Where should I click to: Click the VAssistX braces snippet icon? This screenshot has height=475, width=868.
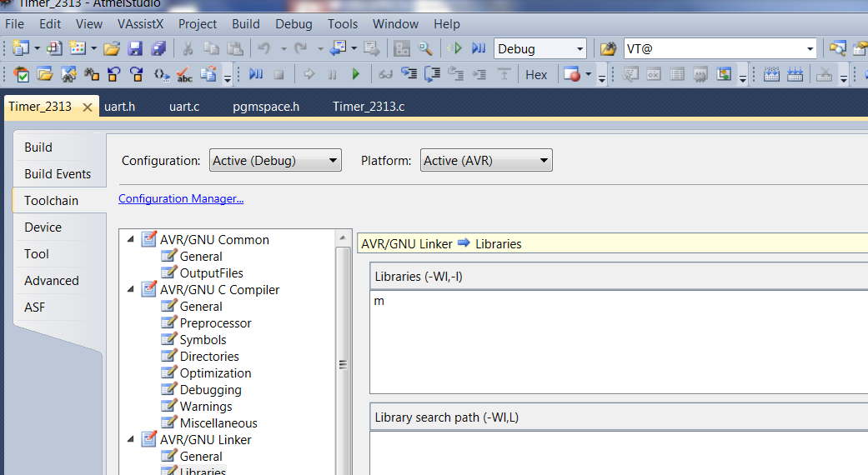pos(162,74)
